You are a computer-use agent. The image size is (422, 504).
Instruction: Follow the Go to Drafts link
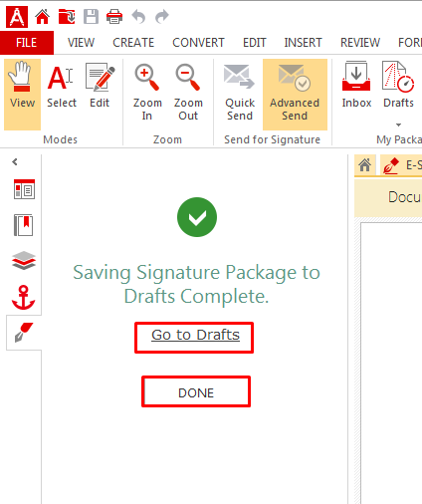click(x=195, y=335)
